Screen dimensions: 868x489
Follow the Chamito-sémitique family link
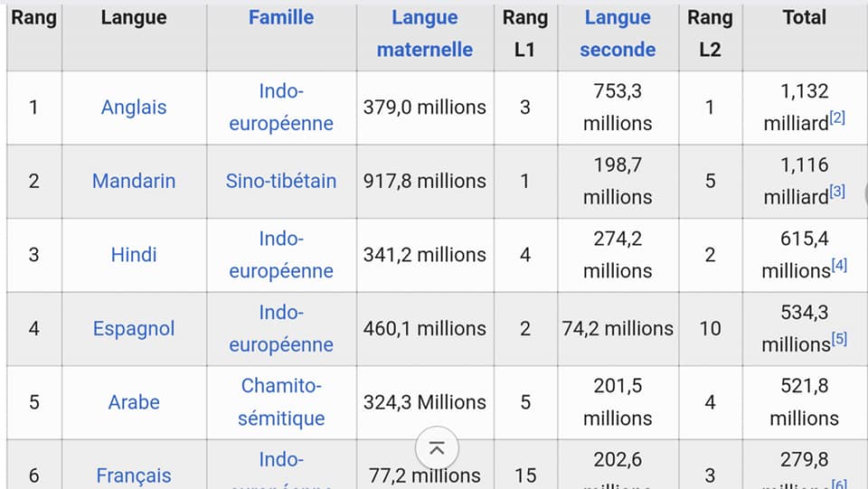[281, 402]
